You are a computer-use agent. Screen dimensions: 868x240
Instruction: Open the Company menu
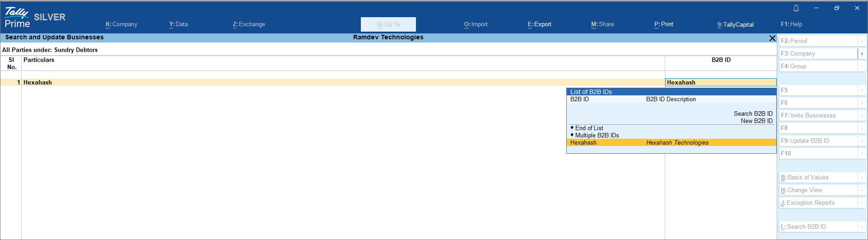tap(121, 24)
